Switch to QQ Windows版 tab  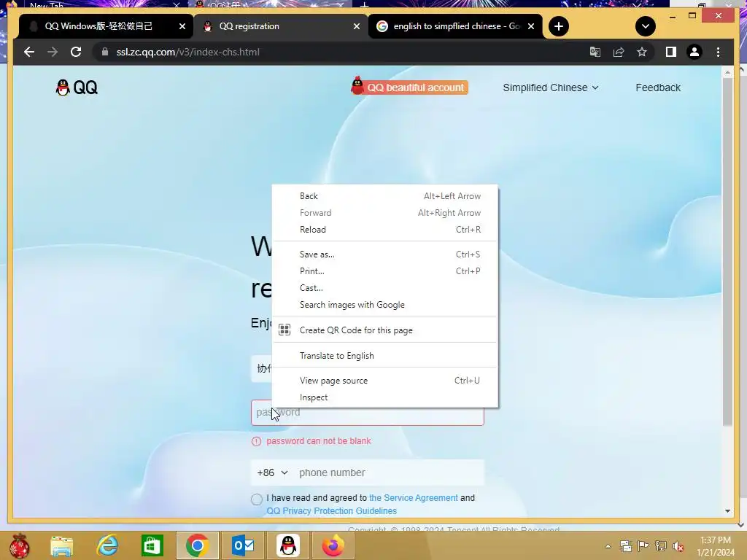point(98,26)
